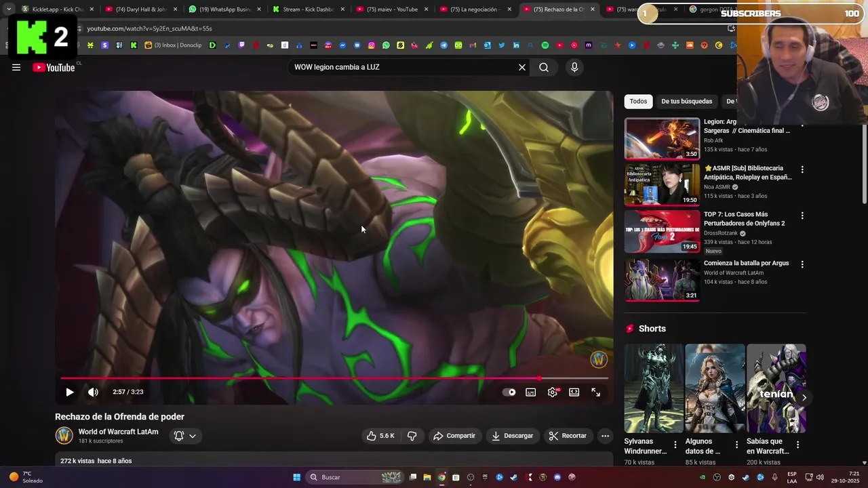Viewport: 868px width, 488px height.
Task: Open the Inbox Donoclip bookmark
Action: [173, 45]
